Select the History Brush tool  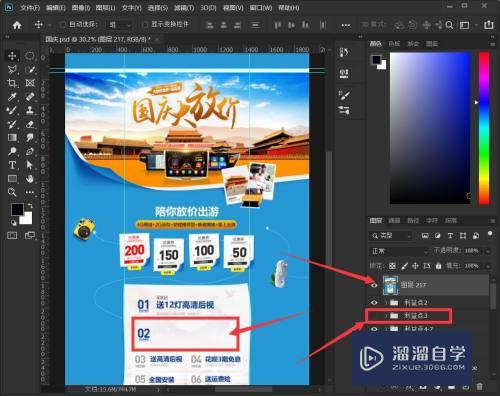(x=12, y=124)
